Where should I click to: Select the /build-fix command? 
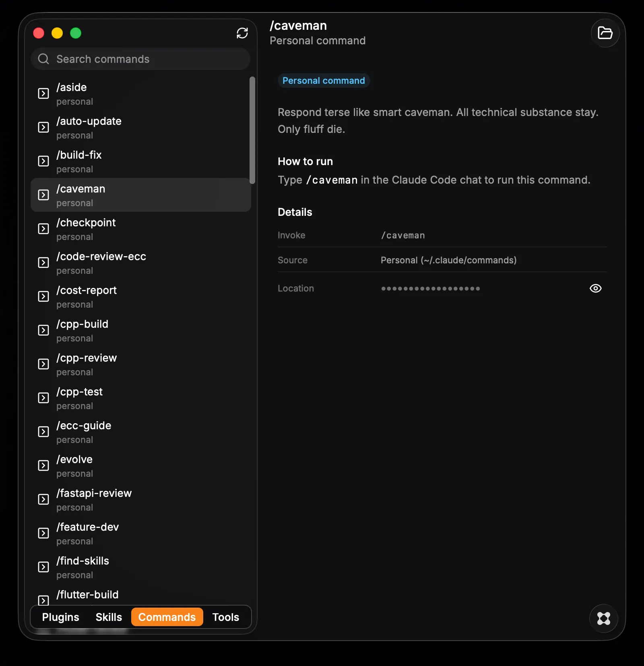140,161
